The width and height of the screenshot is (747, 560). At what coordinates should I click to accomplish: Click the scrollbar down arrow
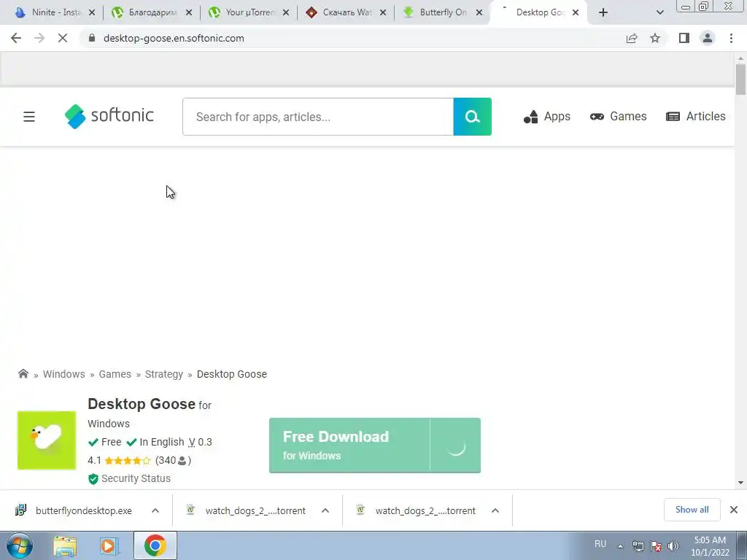pyautogui.click(x=740, y=483)
